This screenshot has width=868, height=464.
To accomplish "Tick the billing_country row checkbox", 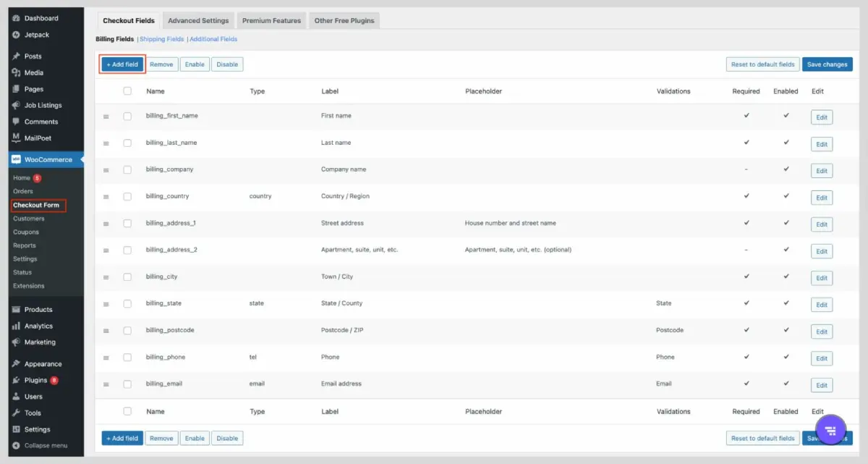I will click(127, 196).
